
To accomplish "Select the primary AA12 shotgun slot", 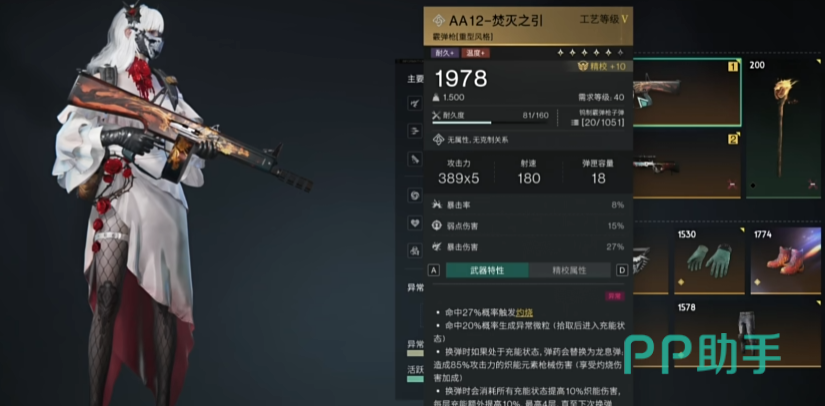I will [687, 93].
